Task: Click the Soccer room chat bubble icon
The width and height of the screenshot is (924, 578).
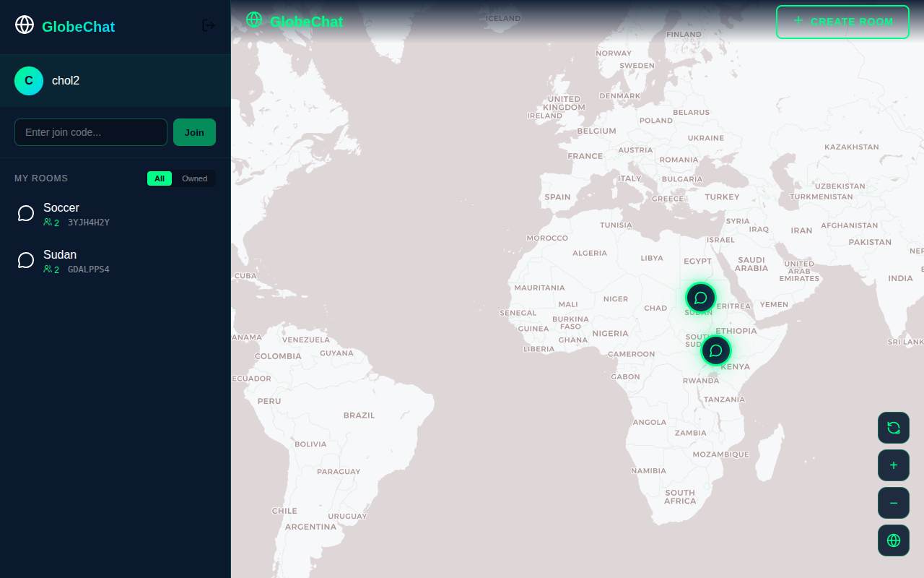Action: pyautogui.click(x=26, y=212)
